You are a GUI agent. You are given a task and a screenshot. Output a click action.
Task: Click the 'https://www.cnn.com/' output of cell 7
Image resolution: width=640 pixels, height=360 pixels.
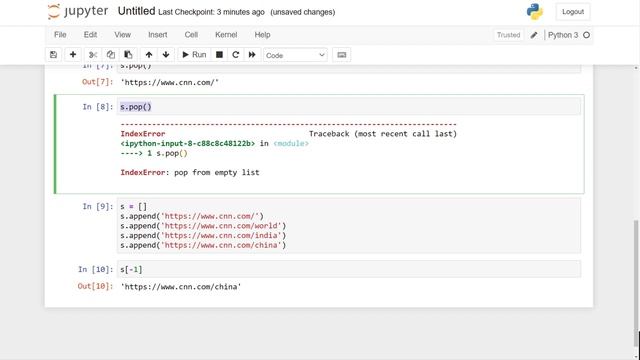click(169, 82)
